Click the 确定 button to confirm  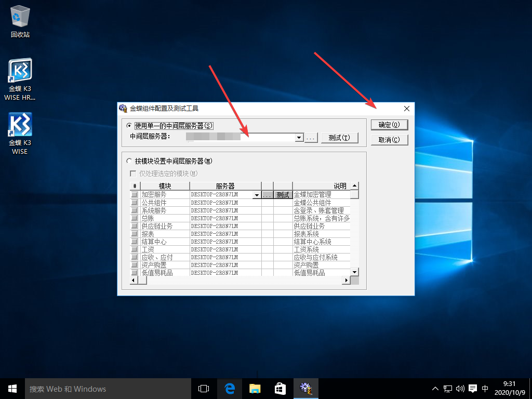389,125
